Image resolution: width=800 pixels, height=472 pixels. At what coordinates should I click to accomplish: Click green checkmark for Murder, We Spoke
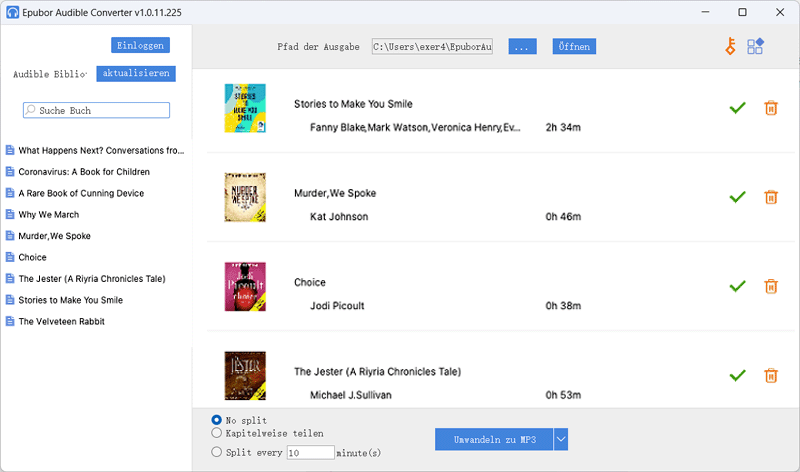[738, 197]
